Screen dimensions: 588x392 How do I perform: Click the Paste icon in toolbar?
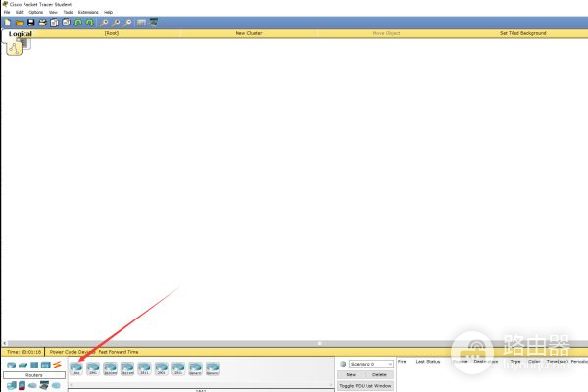click(66, 23)
